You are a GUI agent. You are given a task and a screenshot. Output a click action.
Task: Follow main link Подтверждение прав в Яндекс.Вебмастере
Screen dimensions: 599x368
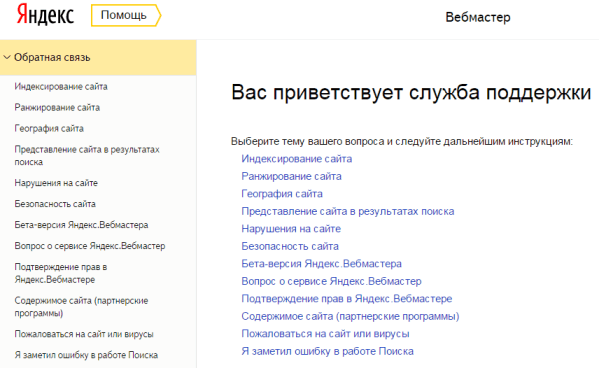(x=346, y=299)
